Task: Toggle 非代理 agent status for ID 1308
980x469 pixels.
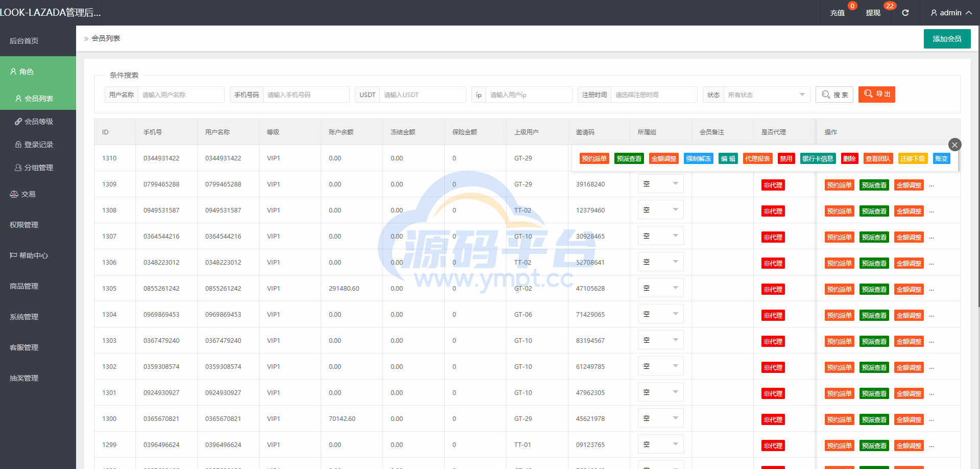Action: click(773, 211)
